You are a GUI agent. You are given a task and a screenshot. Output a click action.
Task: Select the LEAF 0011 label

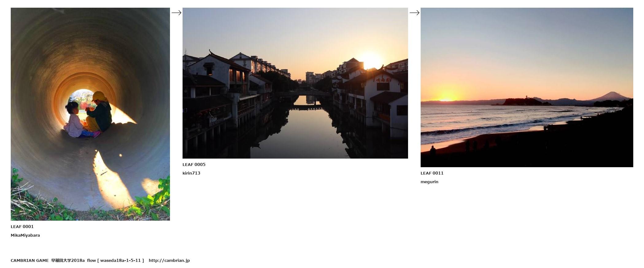coord(432,173)
